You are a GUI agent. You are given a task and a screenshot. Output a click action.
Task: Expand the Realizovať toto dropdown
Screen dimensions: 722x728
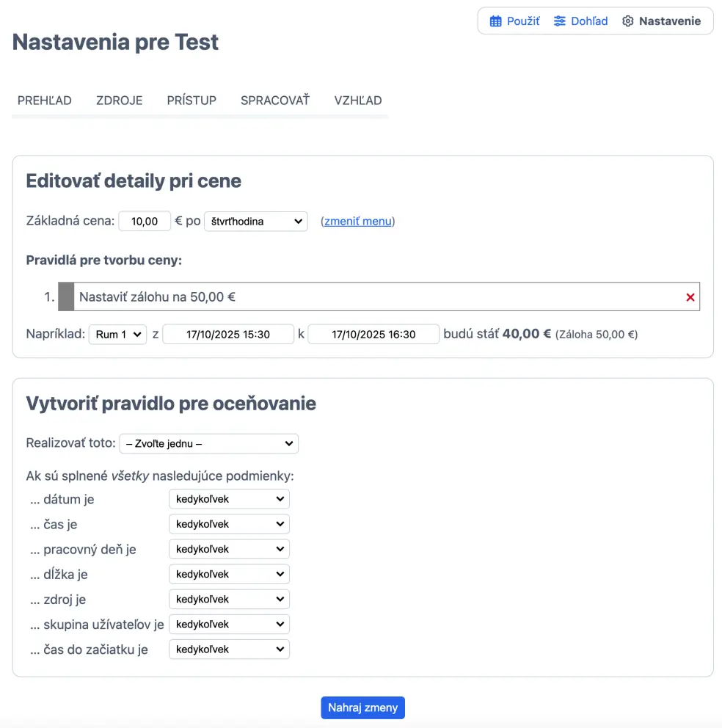pos(208,443)
